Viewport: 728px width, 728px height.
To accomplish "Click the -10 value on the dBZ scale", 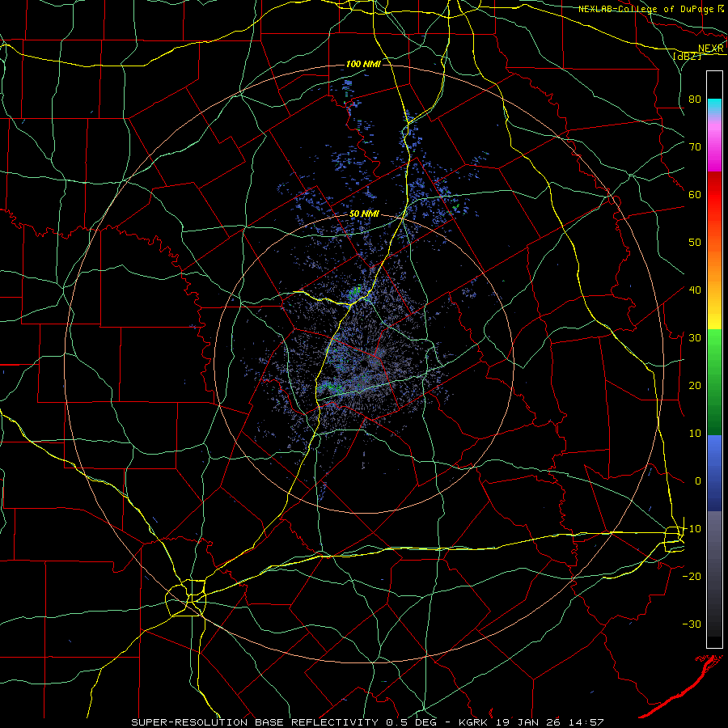I will 692,529.
